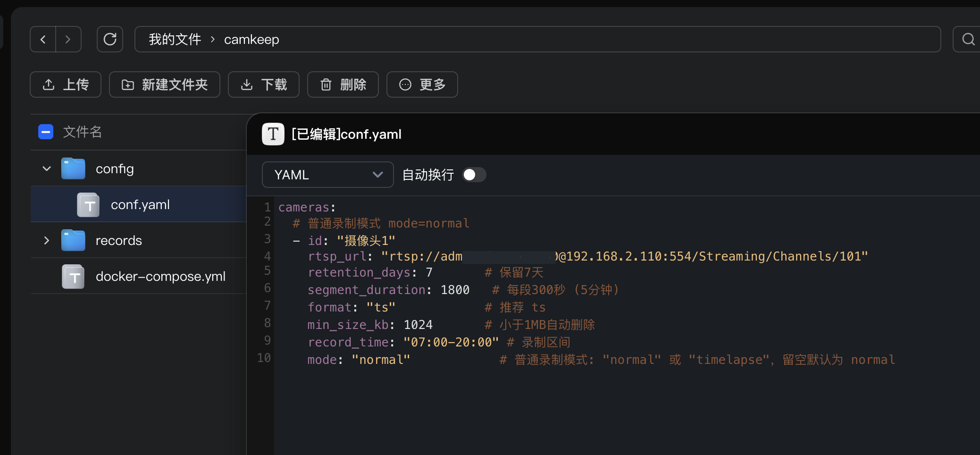Click the retention_days value 7

(429, 272)
